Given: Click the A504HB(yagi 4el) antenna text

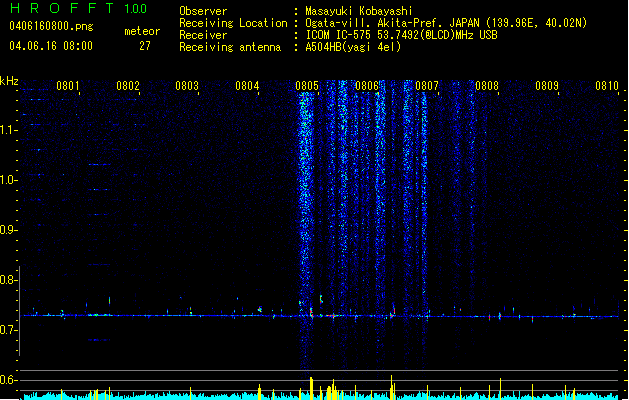Looking at the screenshot, I should coord(353,47).
